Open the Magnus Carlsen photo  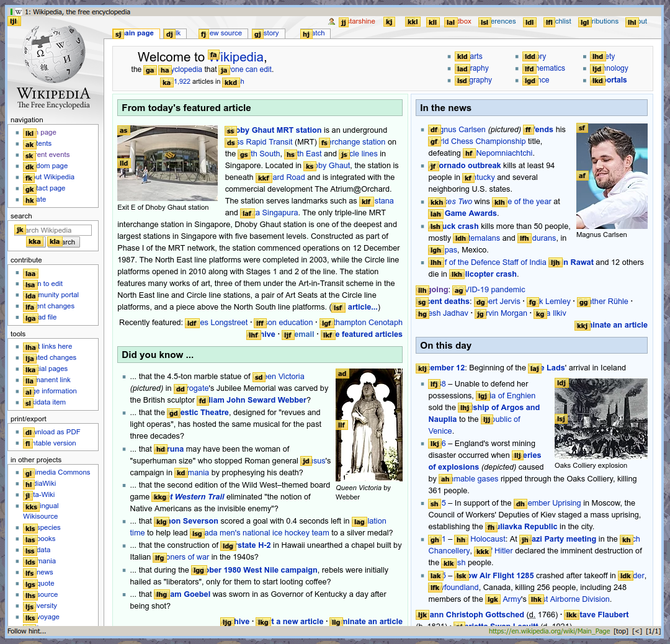pyautogui.click(x=612, y=176)
